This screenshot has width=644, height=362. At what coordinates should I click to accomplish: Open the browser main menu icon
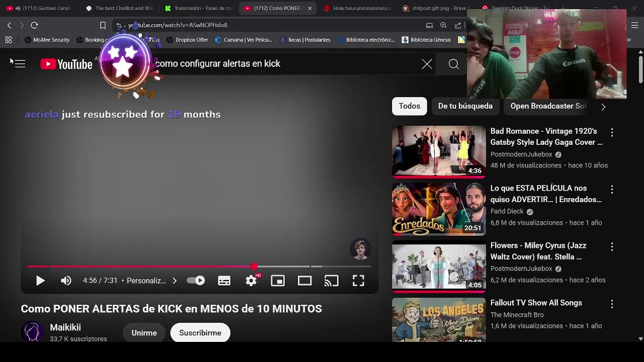pos(634,25)
